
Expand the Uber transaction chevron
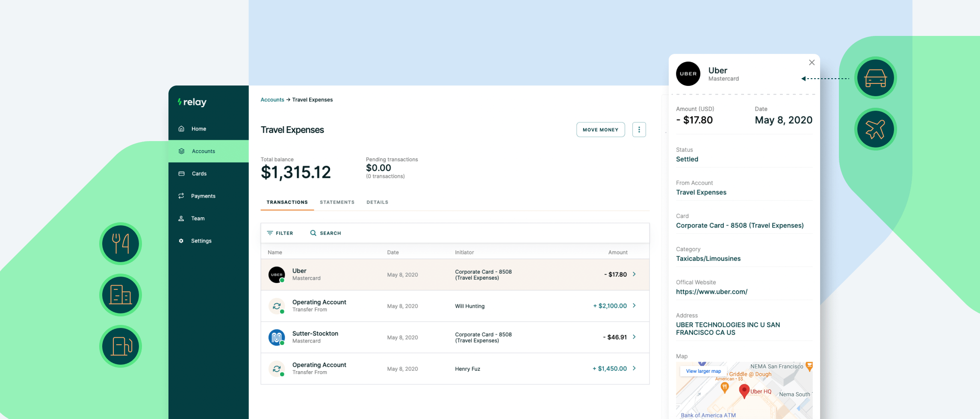pos(634,274)
